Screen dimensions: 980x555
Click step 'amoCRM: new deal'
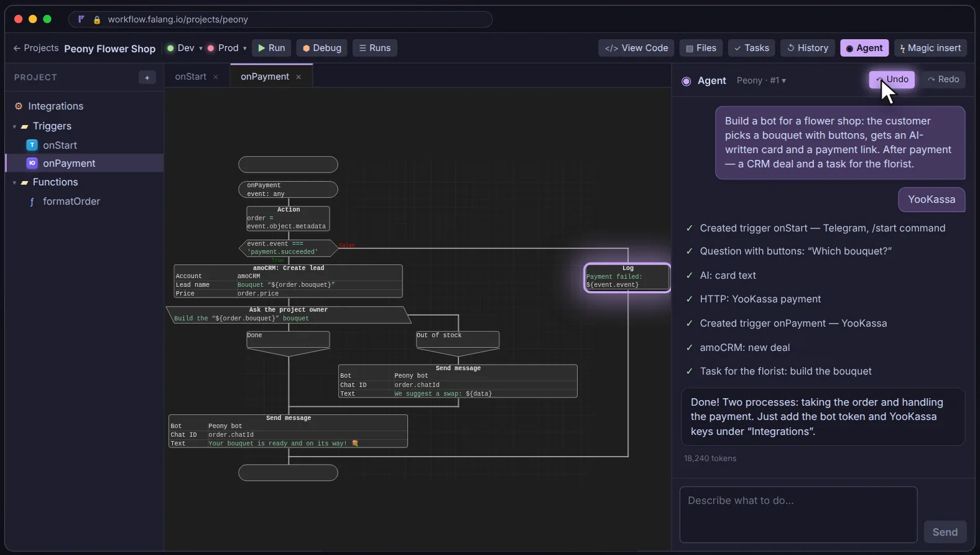745,348
